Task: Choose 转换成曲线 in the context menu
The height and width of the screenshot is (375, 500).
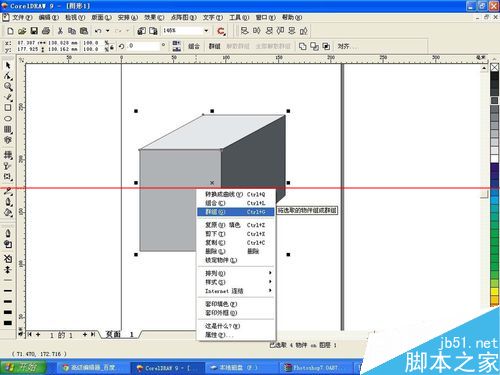Action: point(235,194)
